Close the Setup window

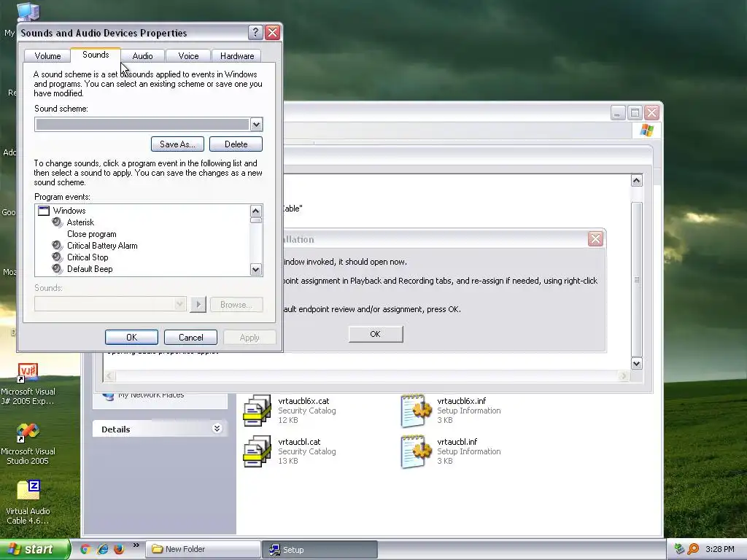(651, 113)
